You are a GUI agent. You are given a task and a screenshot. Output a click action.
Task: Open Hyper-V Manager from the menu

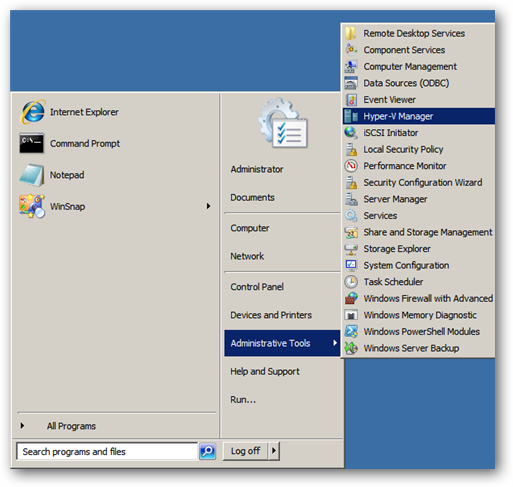pos(419,116)
